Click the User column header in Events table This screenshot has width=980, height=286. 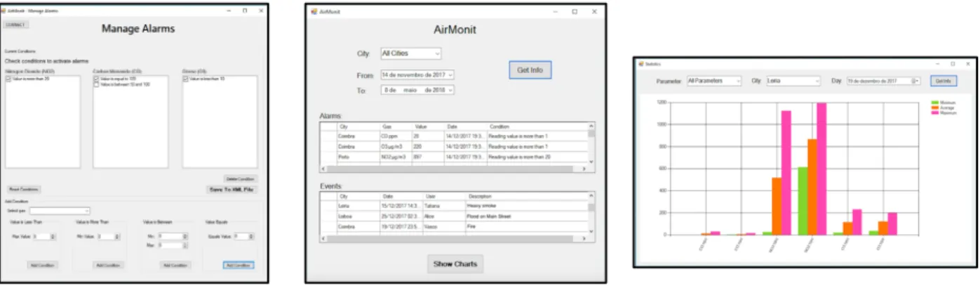point(444,197)
